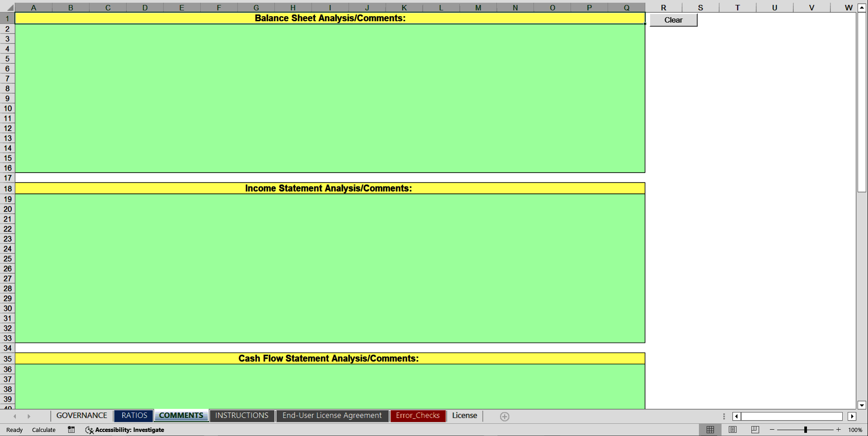Click the Income Statement Analysis header cell

(329, 188)
